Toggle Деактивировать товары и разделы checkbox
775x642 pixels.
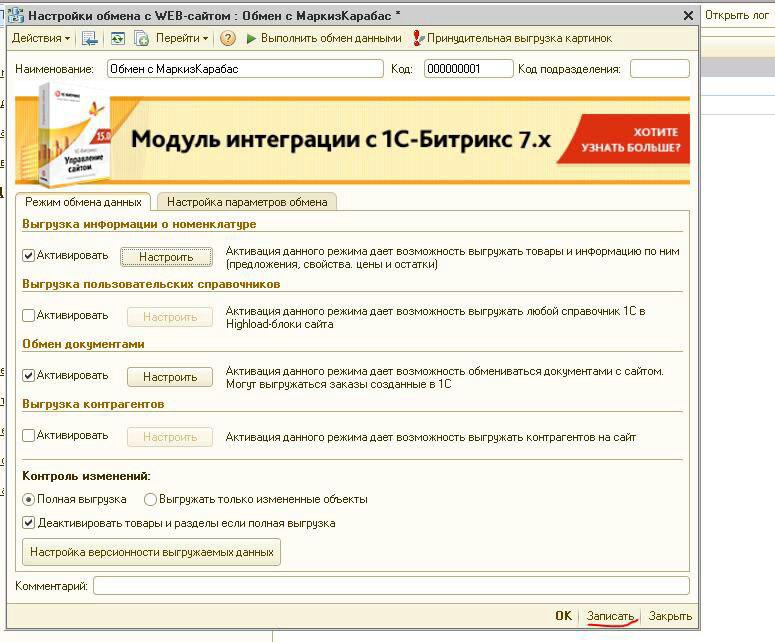(28, 523)
